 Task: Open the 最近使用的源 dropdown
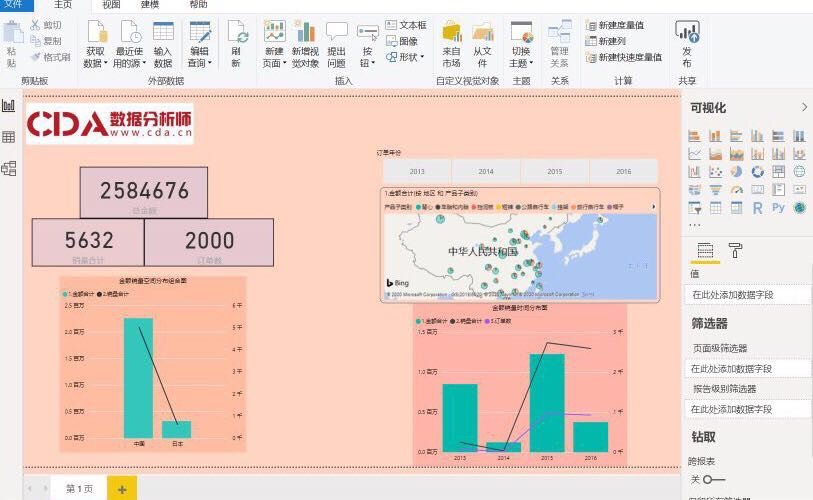coord(129,44)
